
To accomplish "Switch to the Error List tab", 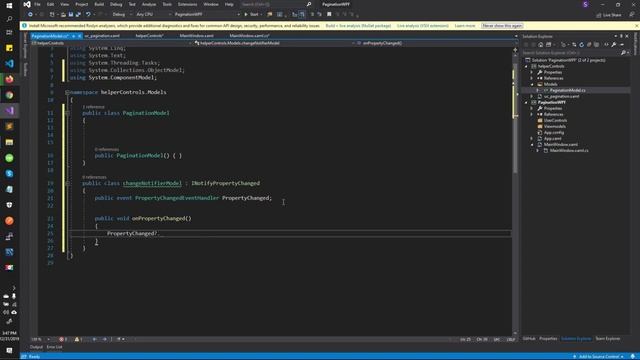I will click(54, 347).
